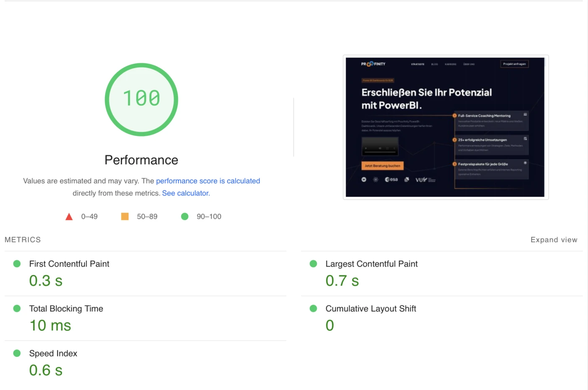
Task: Click the METRICS section header
Action: coord(23,240)
